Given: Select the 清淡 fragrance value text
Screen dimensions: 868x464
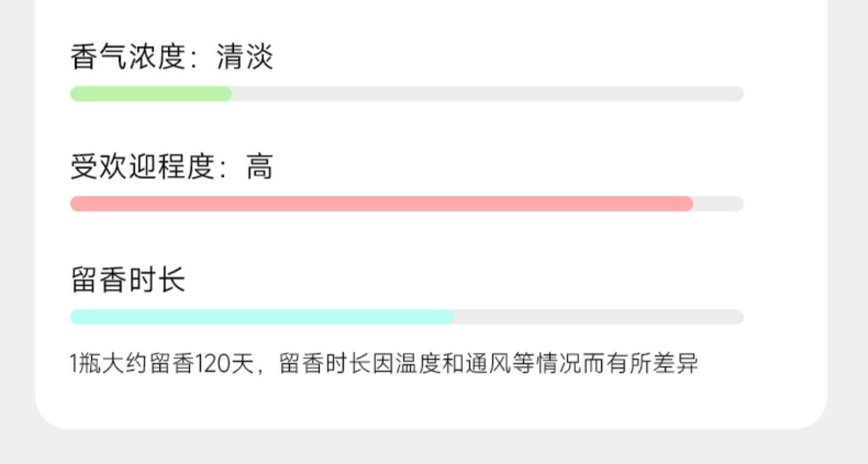Looking at the screenshot, I should (x=245, y=58).
